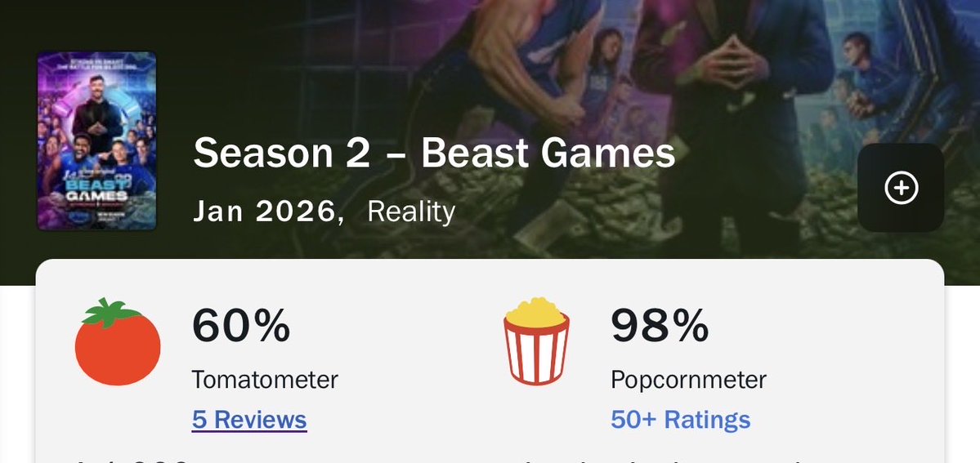980x463 pixels.
Task: Open the Beast Games poster thumbnail
Action: point(96,140)
